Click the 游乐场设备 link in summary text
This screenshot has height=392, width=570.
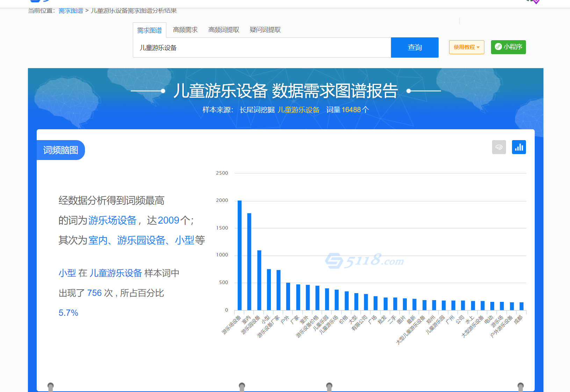click(112, 220)
